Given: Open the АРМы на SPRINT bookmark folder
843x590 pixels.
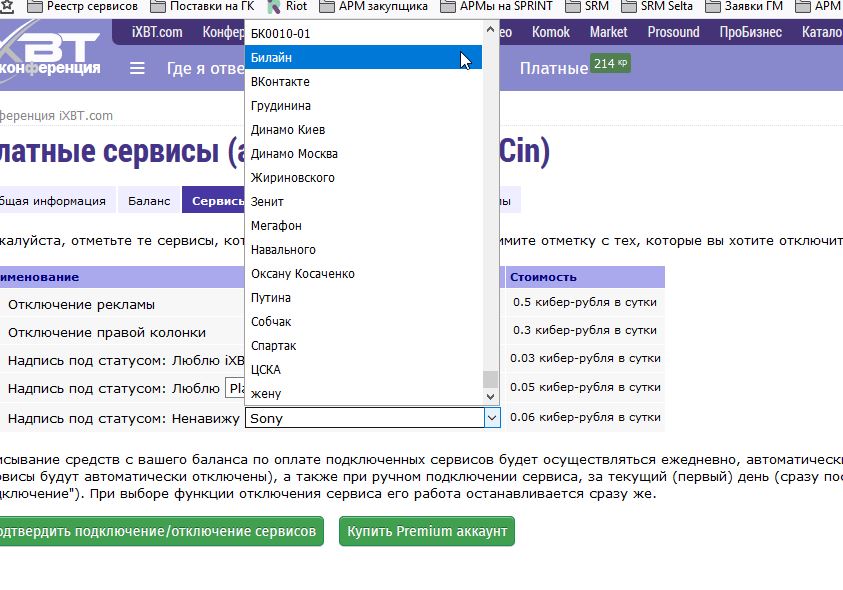Looking at the screenshot, I should (496, 6).
